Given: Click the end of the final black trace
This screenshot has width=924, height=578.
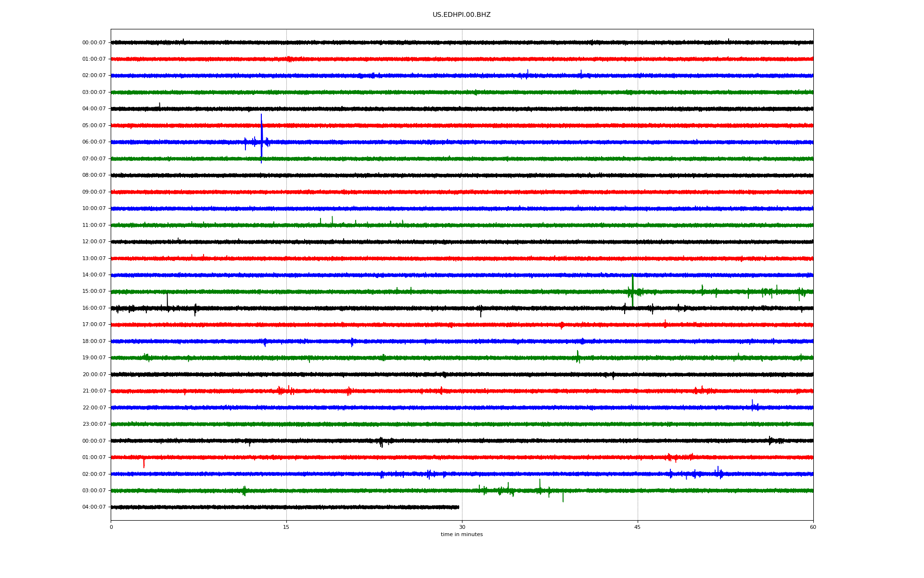Looking at the screenshot, I should (x=458, y=507).
